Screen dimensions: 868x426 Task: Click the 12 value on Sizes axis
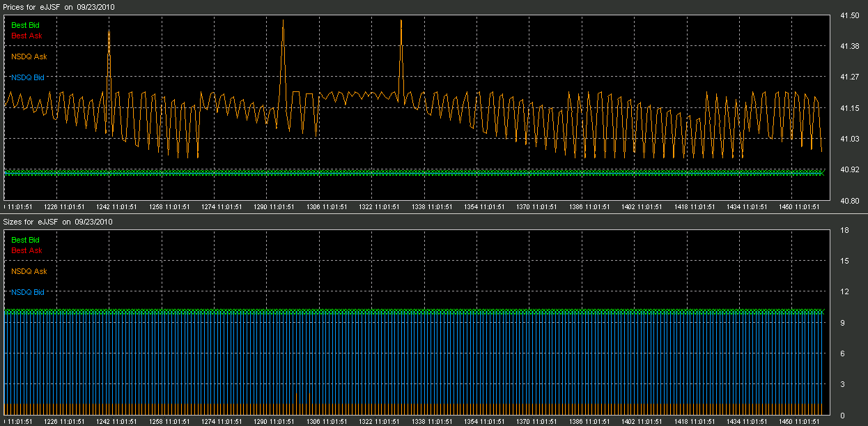pos(844,291)
